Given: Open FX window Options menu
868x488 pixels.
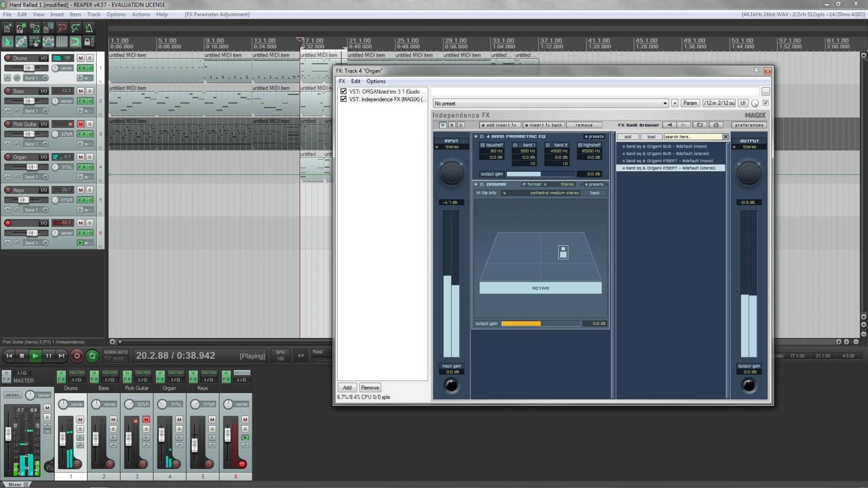Looking at the screenshot, I should click(376, 81).
